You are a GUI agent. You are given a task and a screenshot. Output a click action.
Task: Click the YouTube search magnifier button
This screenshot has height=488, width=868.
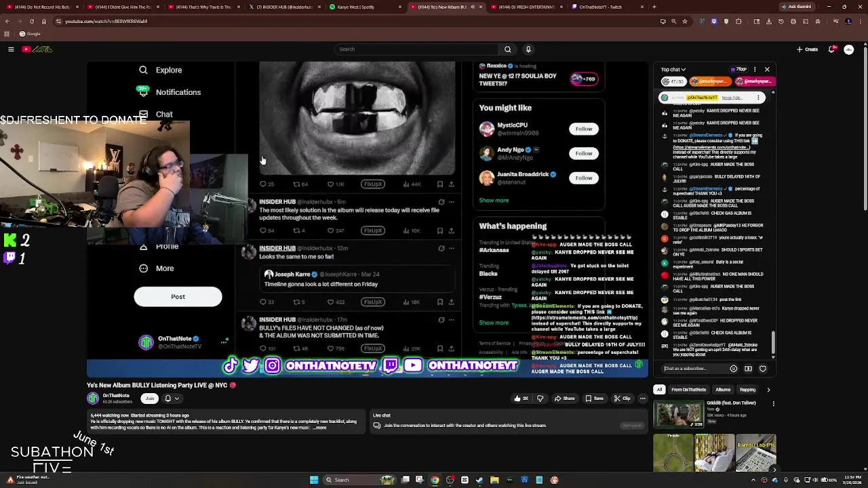[x=507, y=49]
